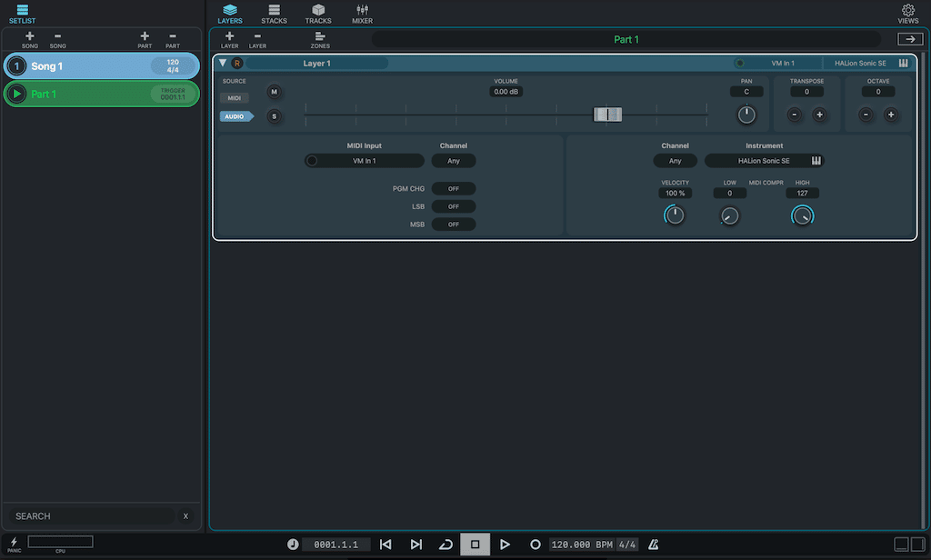Select the MIDI source button
The width and height of the screenshot is (931, 560).
(x=234, y=98)
